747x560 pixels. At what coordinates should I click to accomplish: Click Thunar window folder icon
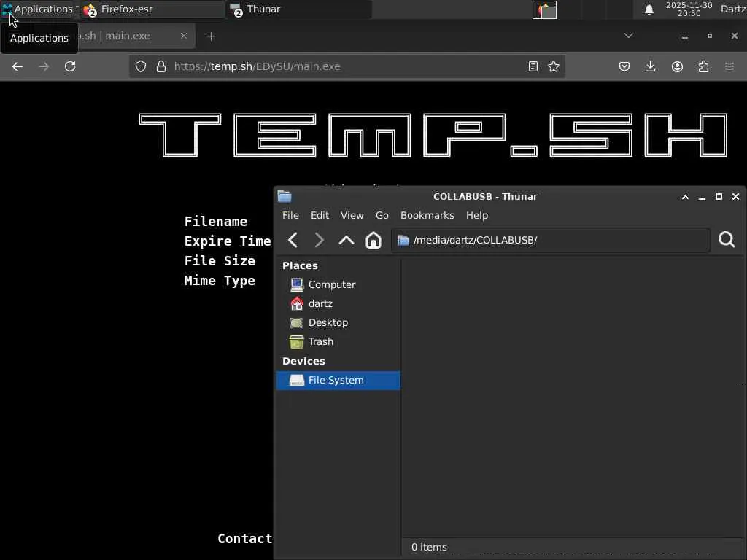point(285,196)
